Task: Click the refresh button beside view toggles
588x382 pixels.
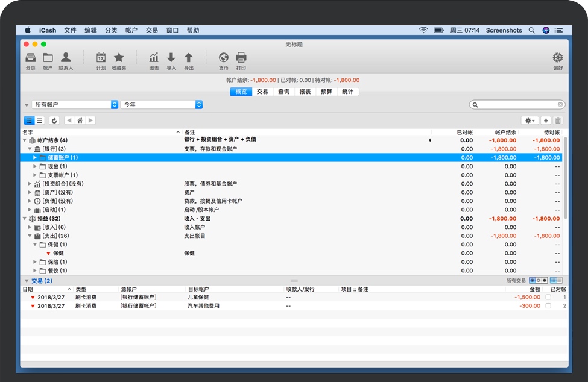Action: coord(54,121)
